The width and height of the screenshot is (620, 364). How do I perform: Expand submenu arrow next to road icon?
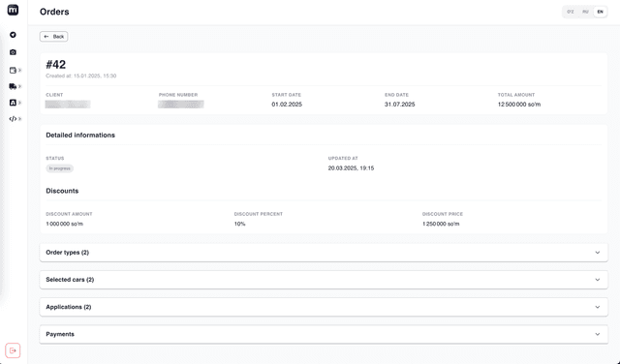pyautogui.click(x=19, y=103)
